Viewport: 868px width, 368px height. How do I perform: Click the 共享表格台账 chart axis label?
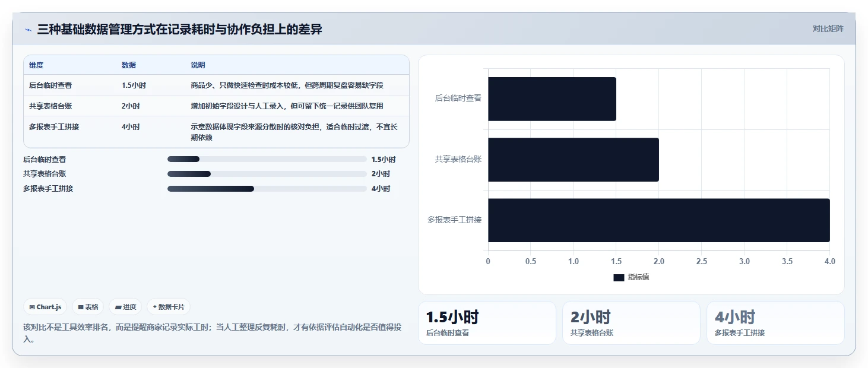tap(458, 159)
